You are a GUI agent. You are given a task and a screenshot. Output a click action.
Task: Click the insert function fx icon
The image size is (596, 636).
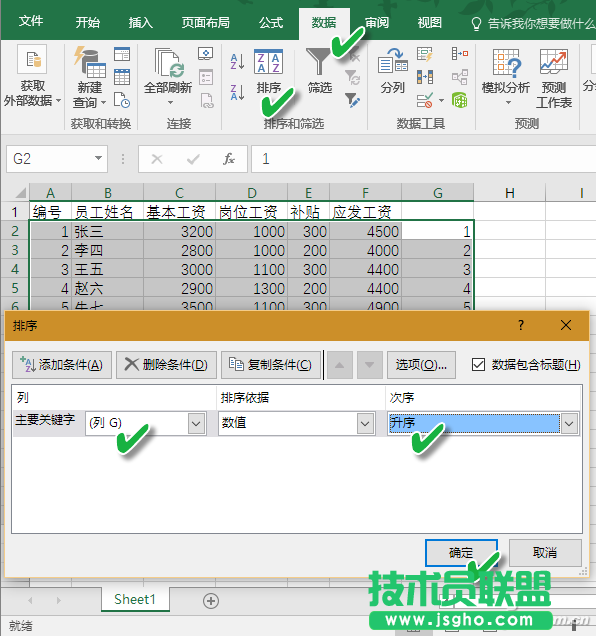pyautogui.click(x=229, y=159)
